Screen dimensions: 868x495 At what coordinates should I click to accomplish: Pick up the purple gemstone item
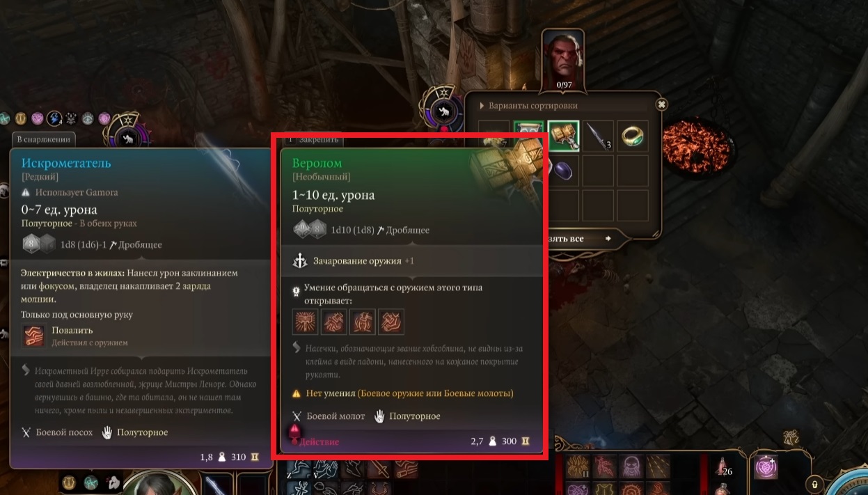(564, 171)
